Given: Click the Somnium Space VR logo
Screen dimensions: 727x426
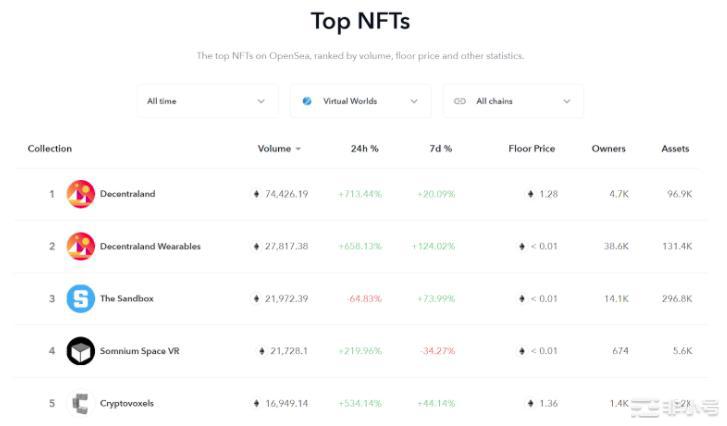Looking at the screenshot, I should [x=80, y=351].
